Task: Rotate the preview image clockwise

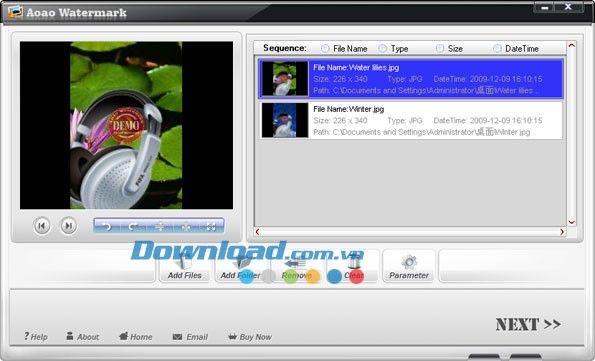Action: pos(133,227)
